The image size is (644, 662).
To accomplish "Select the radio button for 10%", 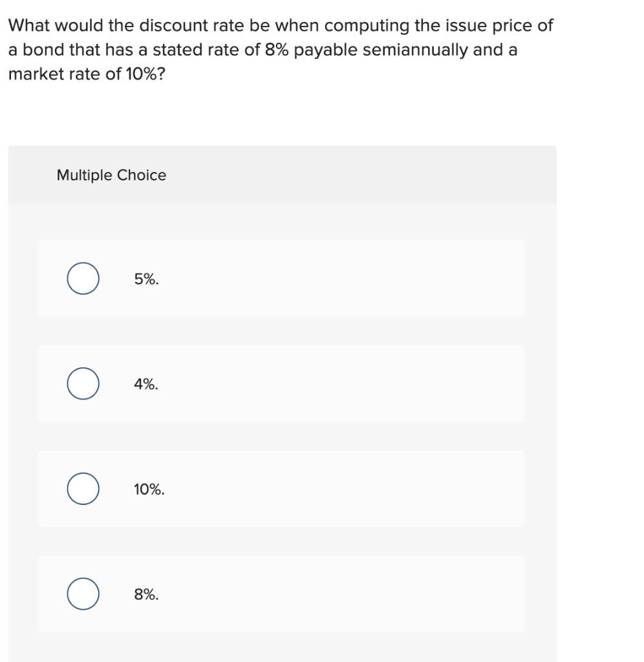I will point(83,489).
